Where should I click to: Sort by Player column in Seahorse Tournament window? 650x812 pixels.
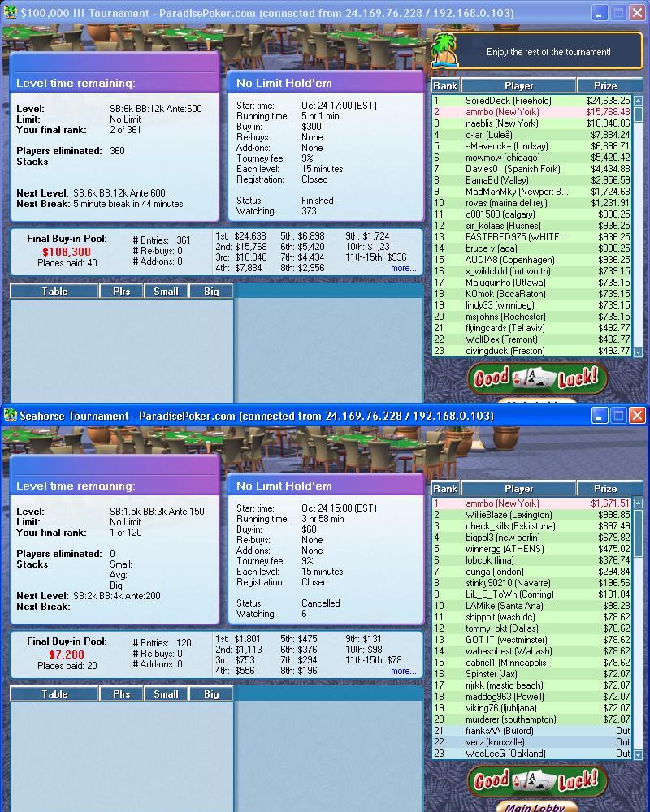pos(518,489)
